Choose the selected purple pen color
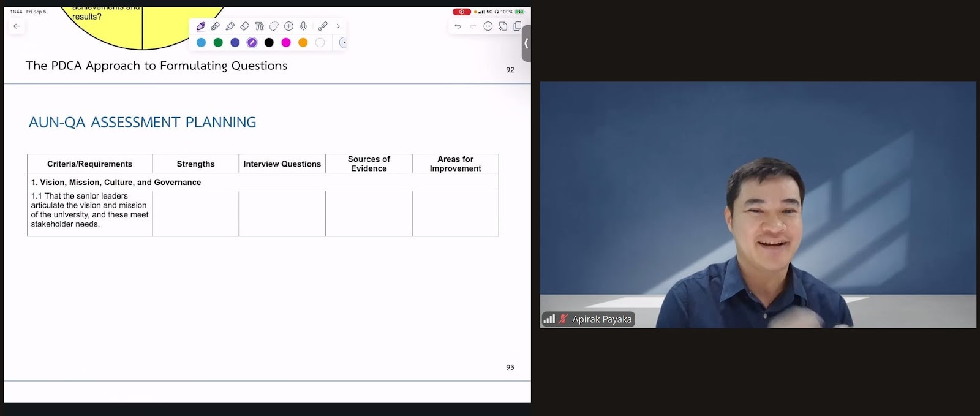 (x=252, y=42)
